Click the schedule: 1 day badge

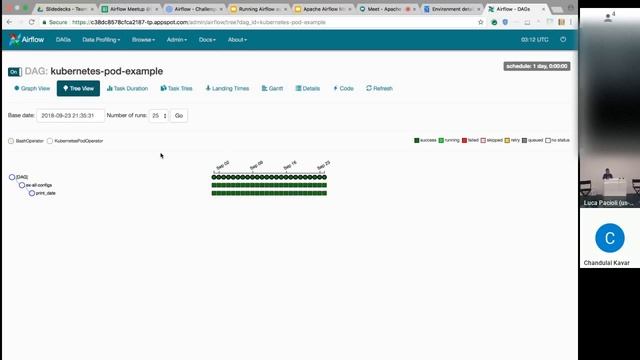537,66
